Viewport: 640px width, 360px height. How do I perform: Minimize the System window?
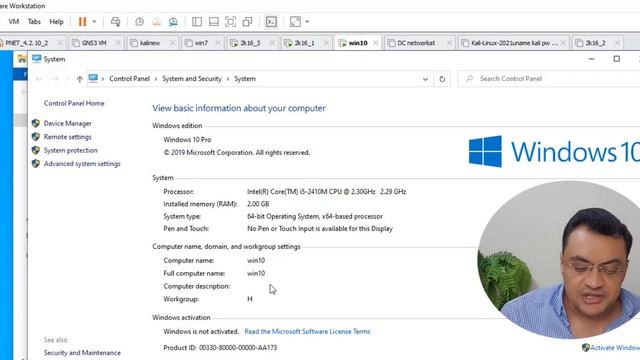click(x=591, y=59)
